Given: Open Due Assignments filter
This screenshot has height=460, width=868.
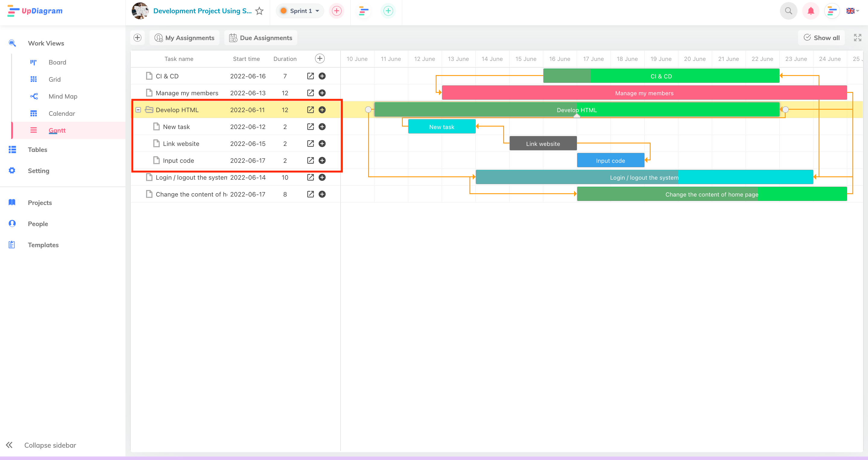Looking at the screenshot, I should [x=261, y=37].
